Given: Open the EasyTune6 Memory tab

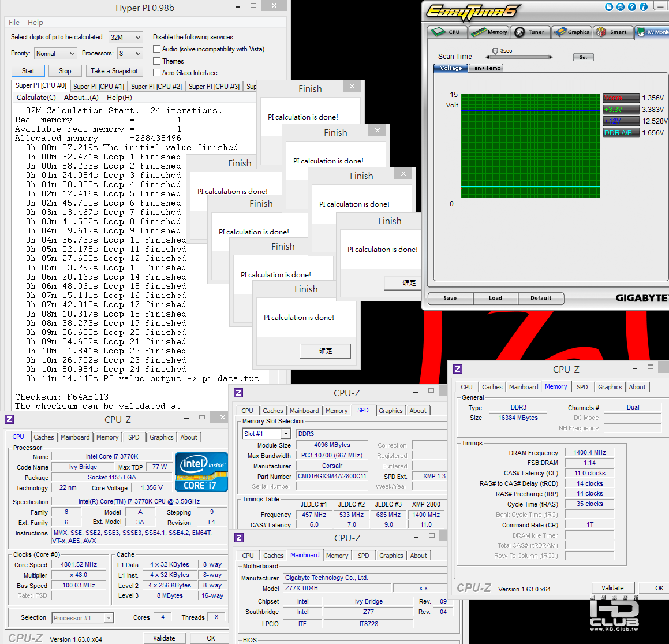Looking at the screenshot, I should click(x=488, y=32).
